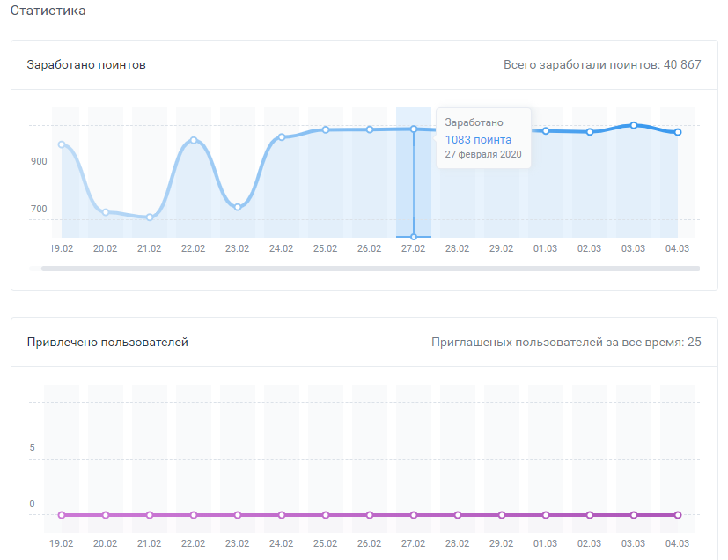
Task: Select the 26.02 point on the users chart
Action: (x=370, y=515)
